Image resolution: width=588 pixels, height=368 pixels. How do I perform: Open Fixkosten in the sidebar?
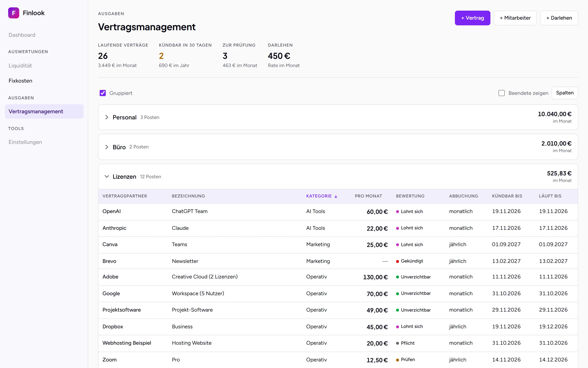click(20, 81)
